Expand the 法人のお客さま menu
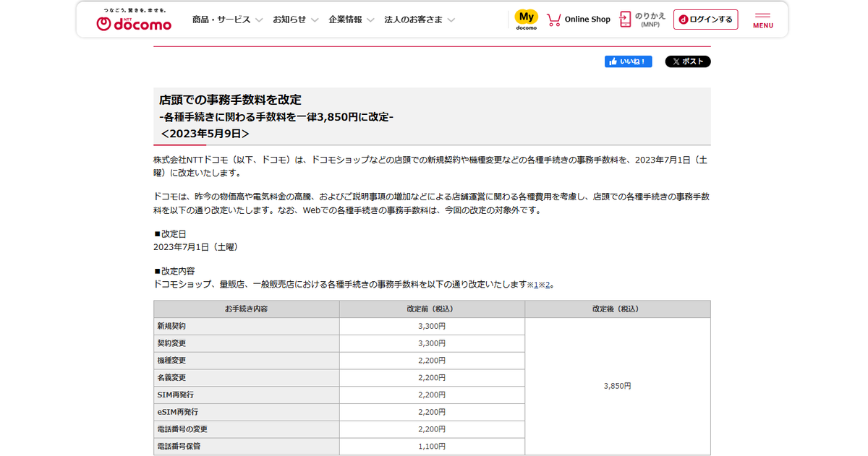Image resolution: width=868 pixels, height=456 pixels. tap(420, 20)
